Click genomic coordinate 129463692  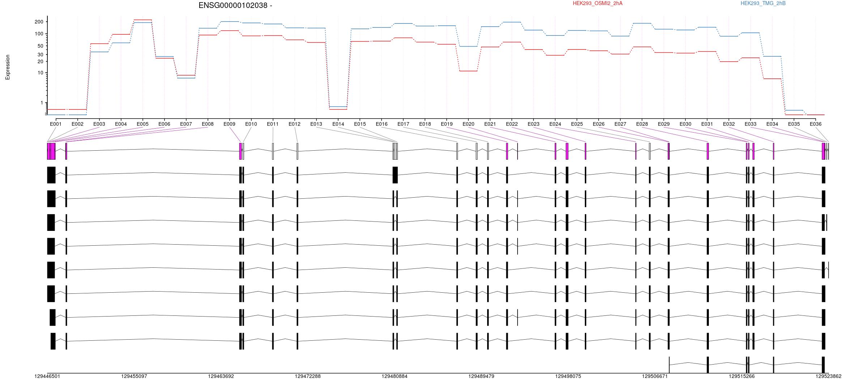point(221,376)
